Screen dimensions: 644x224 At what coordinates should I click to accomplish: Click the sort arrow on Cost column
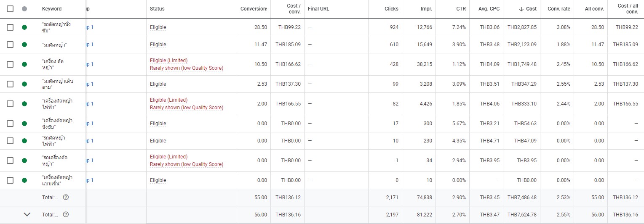tap(521, 9)
